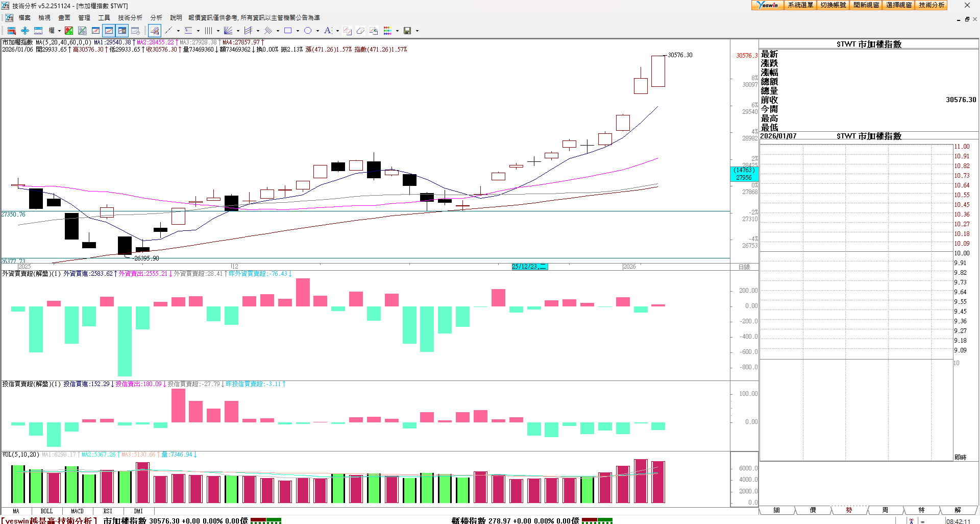
Task: Click the 25/12/23 date marker on timeline
Action: click(529, 267)
